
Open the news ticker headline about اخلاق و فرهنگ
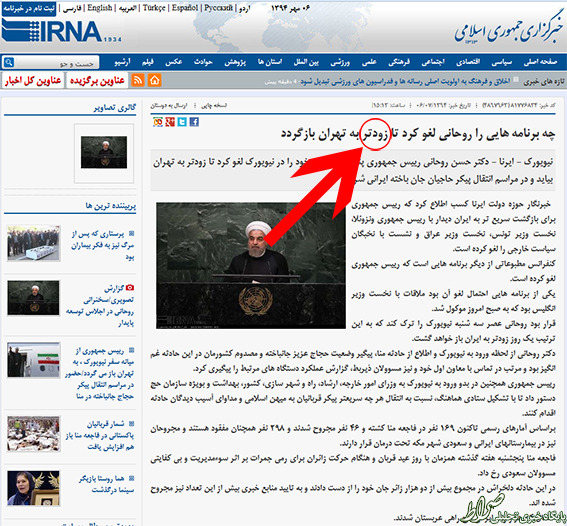point(405,81)
